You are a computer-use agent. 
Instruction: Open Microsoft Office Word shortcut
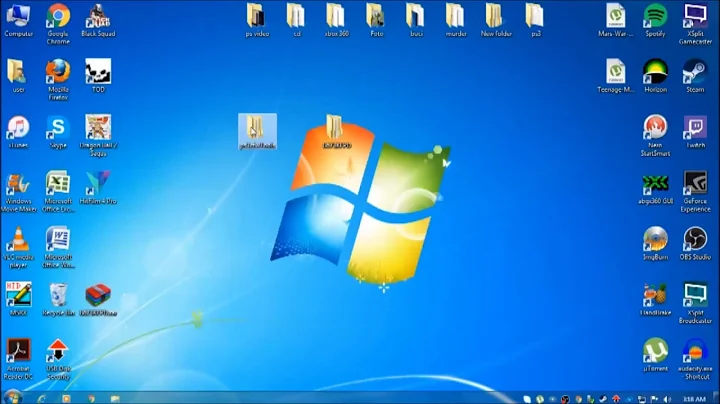click(58, 248)
